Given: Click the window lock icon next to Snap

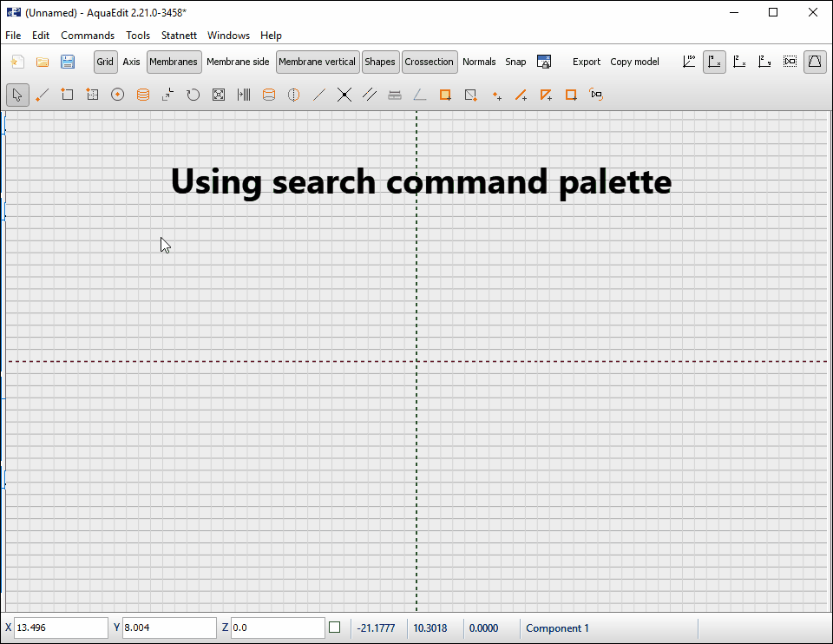Looking at the screenshot, I should [544, 62].
